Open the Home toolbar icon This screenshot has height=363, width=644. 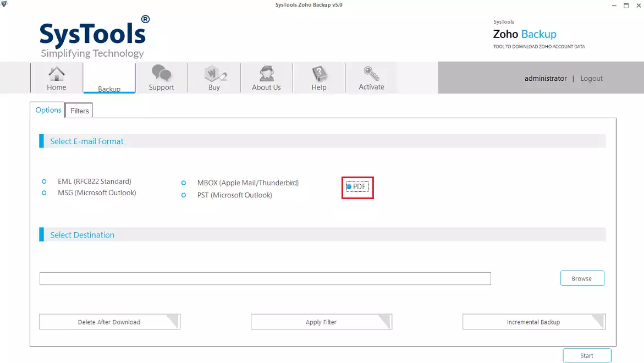[x=56, y=78]
